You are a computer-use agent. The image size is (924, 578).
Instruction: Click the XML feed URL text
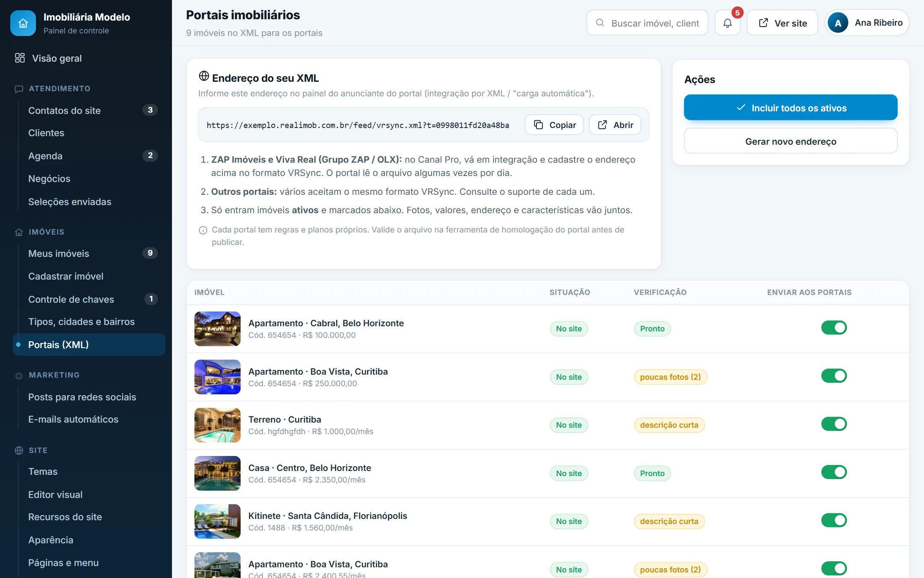click(358, 125)
